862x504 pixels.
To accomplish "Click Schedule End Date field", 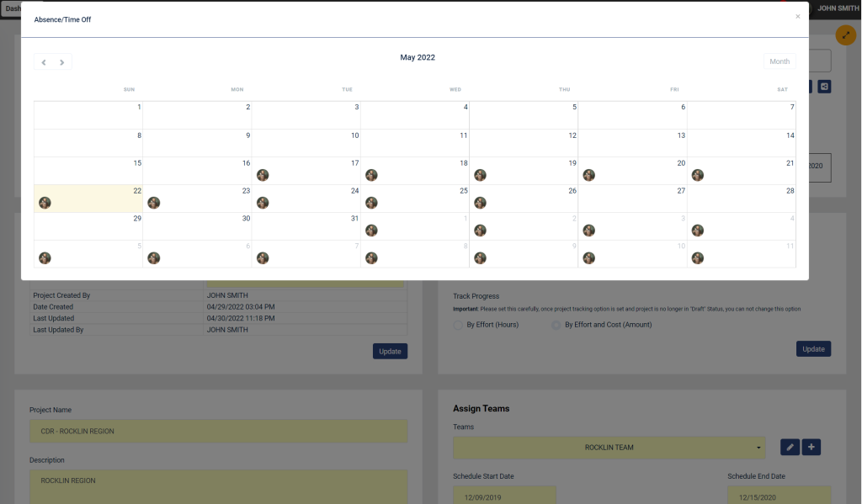I will pos(779,496).
